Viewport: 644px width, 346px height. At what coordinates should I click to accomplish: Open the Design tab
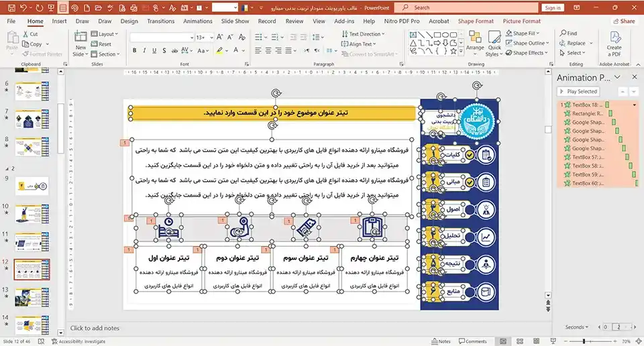click(x=129, y=21)
